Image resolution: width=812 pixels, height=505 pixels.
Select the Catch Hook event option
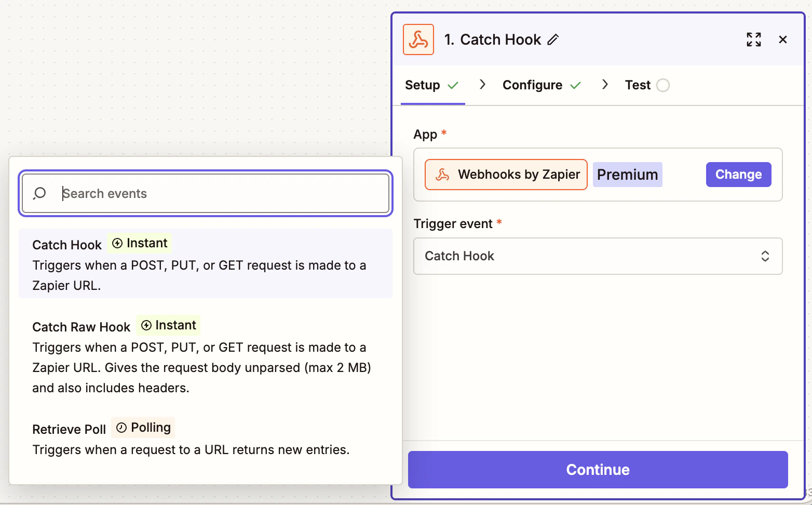coord(206,263)
